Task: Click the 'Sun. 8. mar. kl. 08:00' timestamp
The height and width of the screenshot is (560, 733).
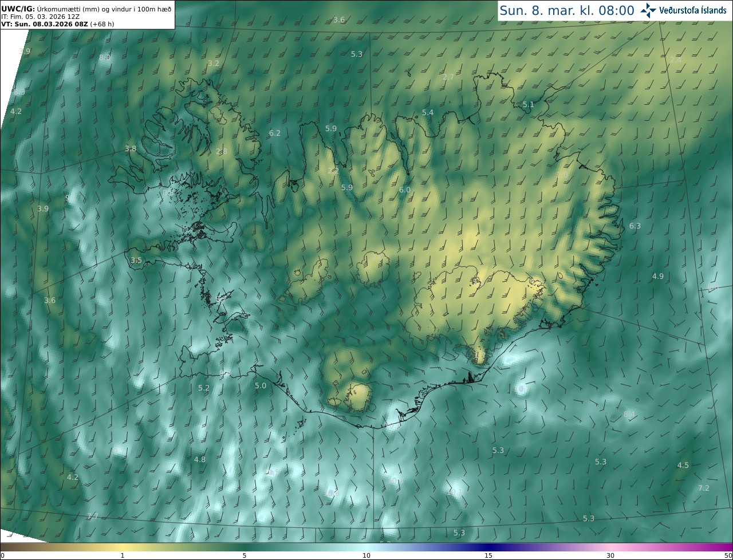Action: pyautogui.click(x=567, y=10)
